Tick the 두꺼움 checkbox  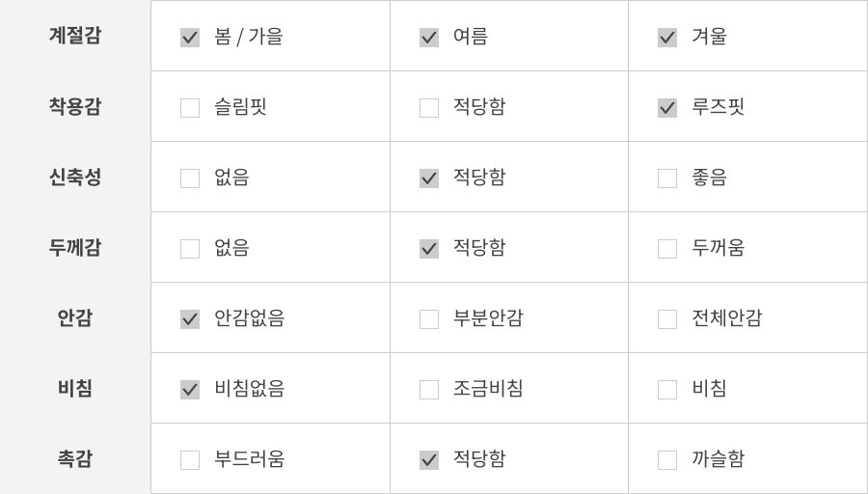tap(667, 249)
